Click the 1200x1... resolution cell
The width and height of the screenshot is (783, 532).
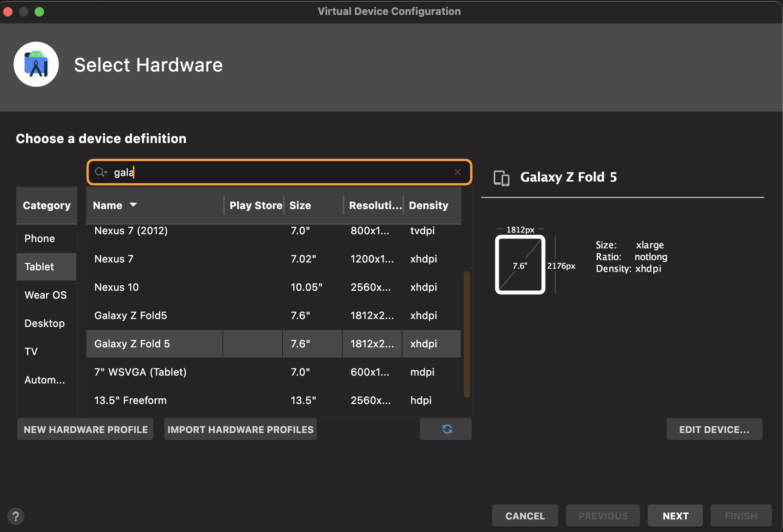tap(372, 259)
